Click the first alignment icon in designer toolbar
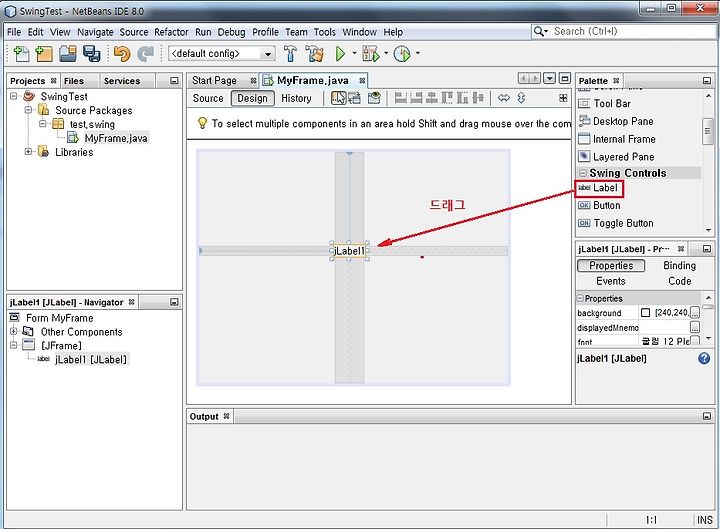Viewport: 720px width, 529px height. point(400,98)
